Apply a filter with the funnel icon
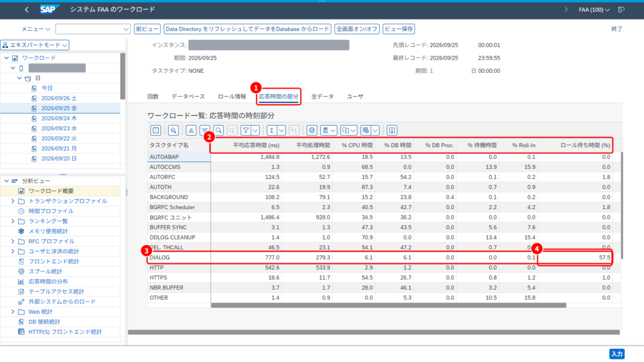 tap(246, 131)
